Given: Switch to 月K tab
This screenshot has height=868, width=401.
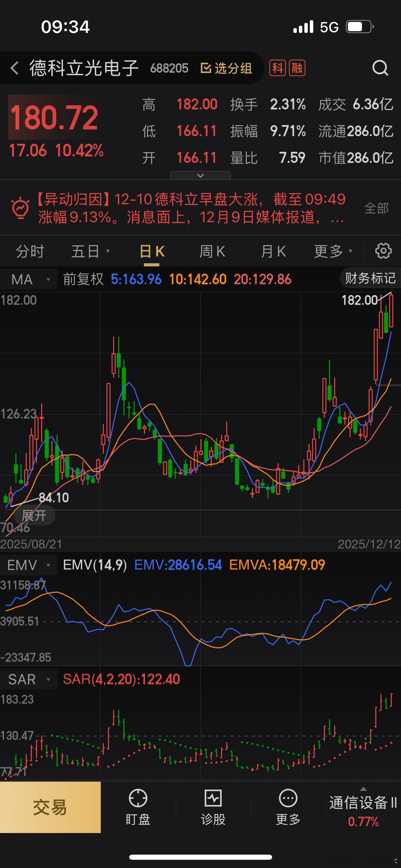Looking at the screenshot, I should pyautogui.click(x=273, y=251).
